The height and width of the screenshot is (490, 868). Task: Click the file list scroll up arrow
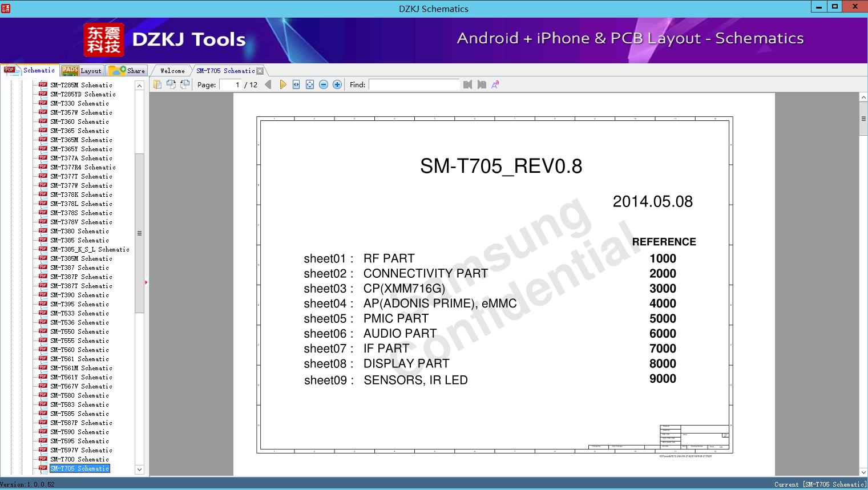click(139, 86)
